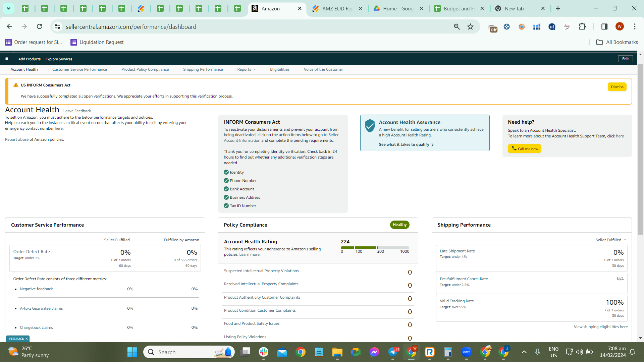Open Explore Services in the top bar
Viewport: 644px width, 362px height.
pyautogui.click(x=59, y=59)
